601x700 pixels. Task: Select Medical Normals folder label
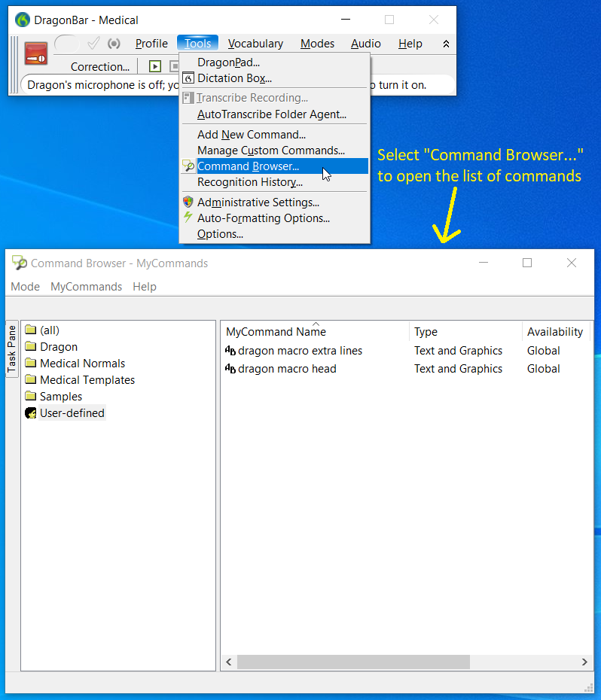coord(82,363)
